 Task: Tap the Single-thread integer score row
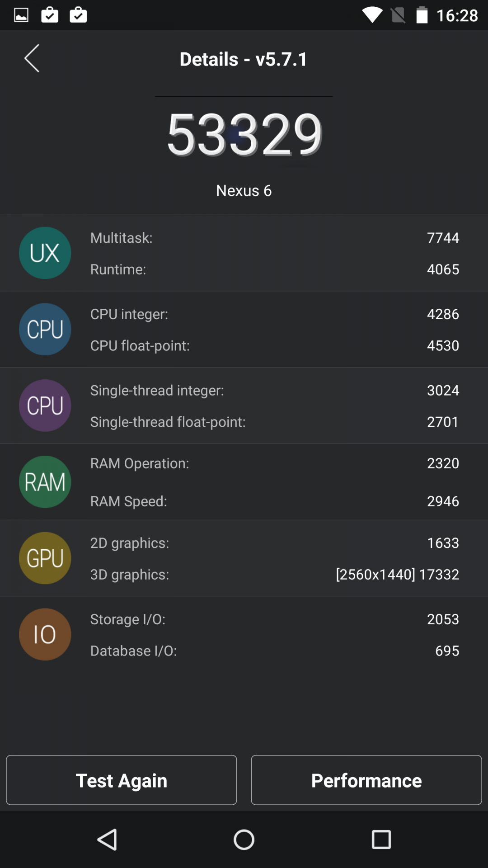click(x=274, y=390)
